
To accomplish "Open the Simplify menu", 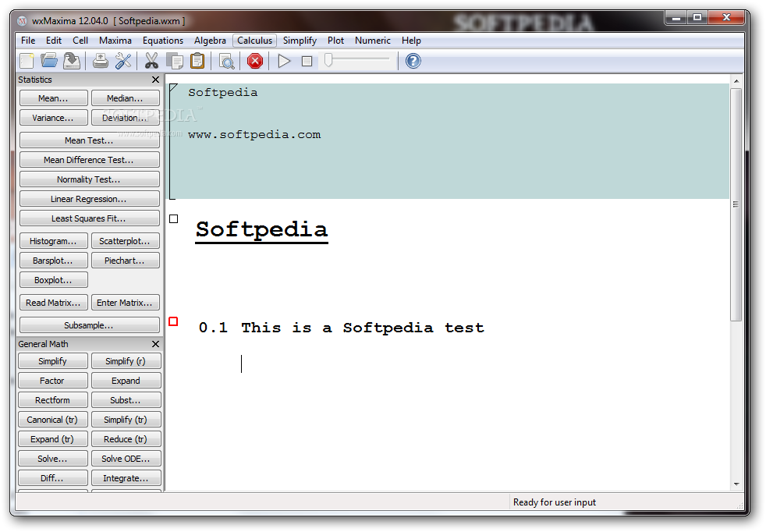I will [300, 41].
